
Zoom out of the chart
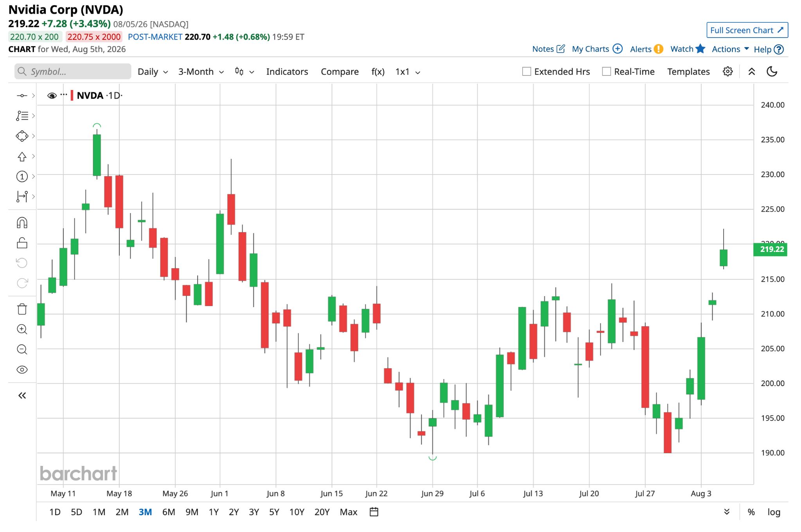[x=22, y=349]
